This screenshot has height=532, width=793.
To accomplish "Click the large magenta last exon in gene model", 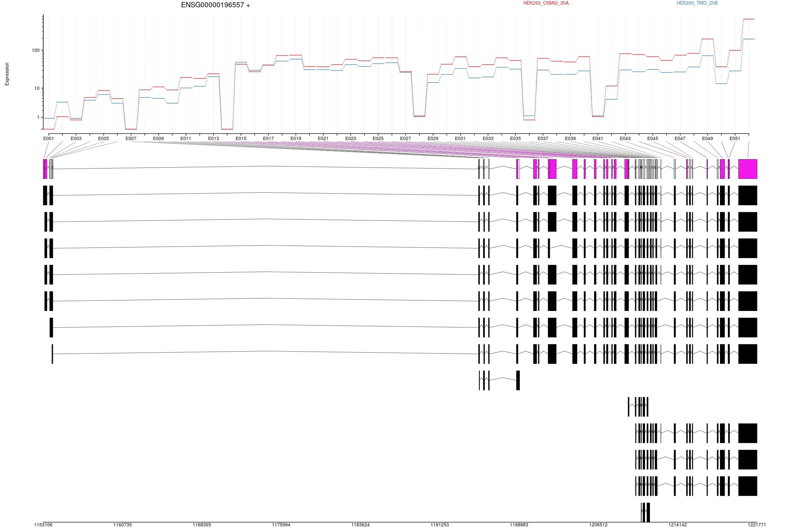I will coord(748,169).
